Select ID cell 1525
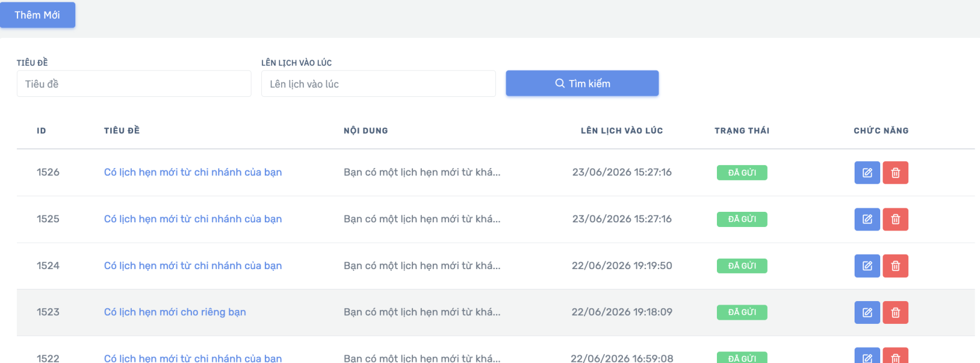This screenshot has width=980, height=363. coord(48,219)
